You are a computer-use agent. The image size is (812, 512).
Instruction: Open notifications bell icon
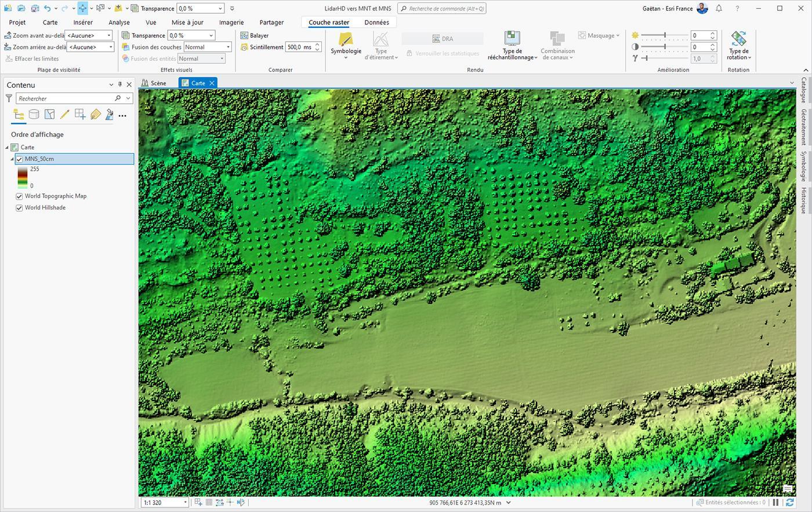719,9
